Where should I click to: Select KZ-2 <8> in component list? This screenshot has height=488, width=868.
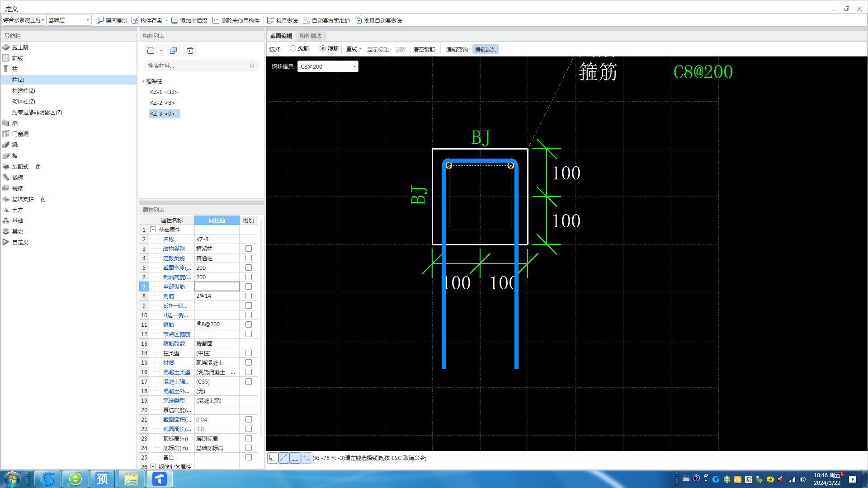[163, 103]
